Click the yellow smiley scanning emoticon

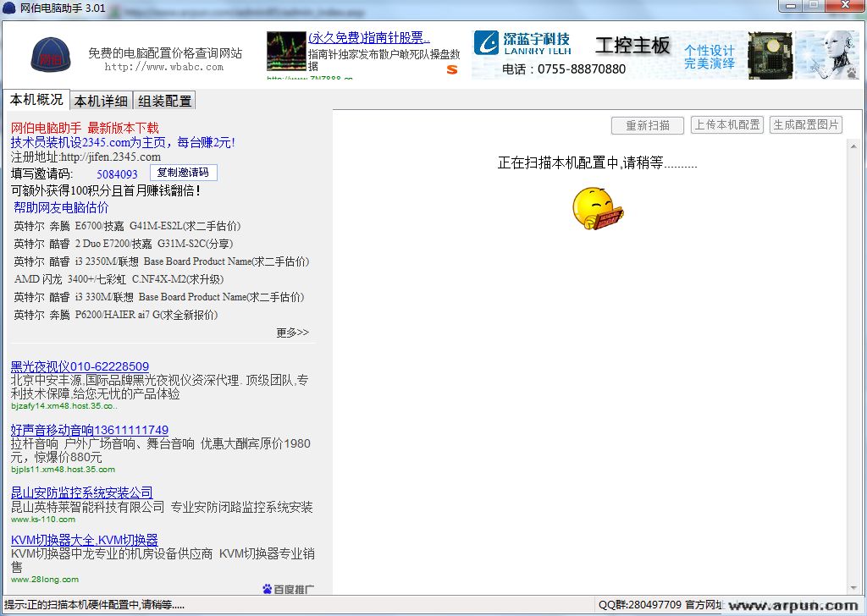pos(597,208)
